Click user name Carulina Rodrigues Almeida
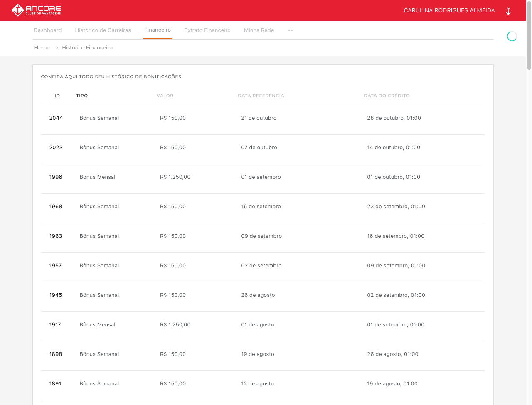The width and height of the screenshot is (532, 405). coord(449,10)
